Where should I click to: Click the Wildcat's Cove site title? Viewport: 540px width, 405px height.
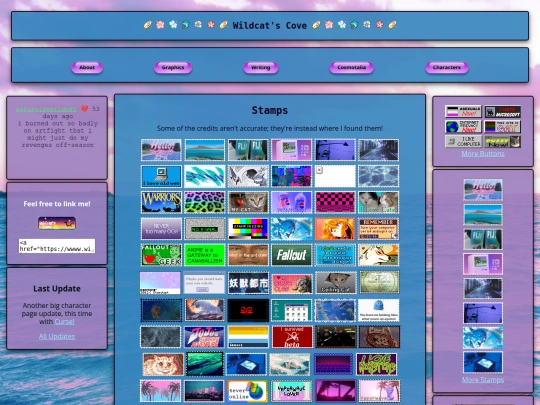270,25
